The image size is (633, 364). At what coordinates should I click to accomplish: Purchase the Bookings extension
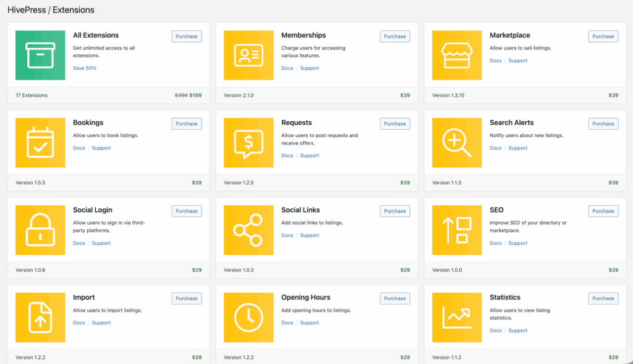point(187,124)
